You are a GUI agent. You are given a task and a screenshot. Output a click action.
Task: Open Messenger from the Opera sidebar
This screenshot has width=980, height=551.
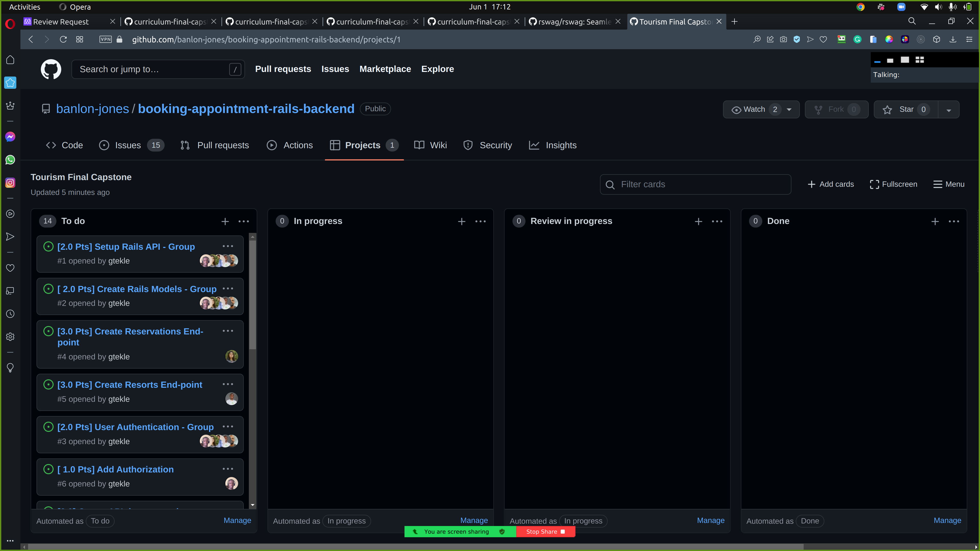click(10, 136)
